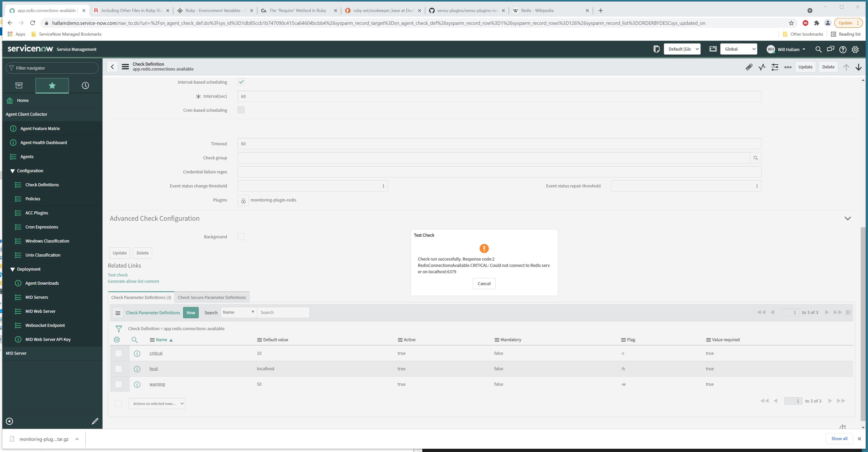Personalize the form with the sliders icon
Viewport: 868px width, 452px height.
(x=775, y=67)
